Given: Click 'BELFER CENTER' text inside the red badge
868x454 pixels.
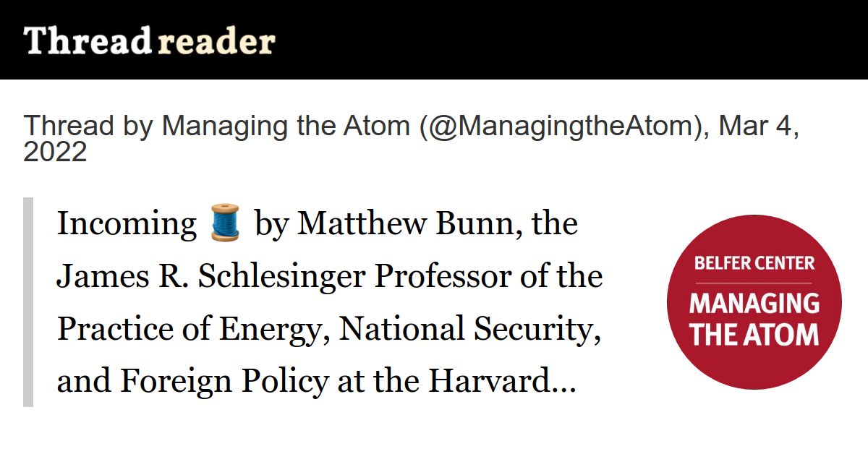Looking at the screenshot, I should point(754,263).
